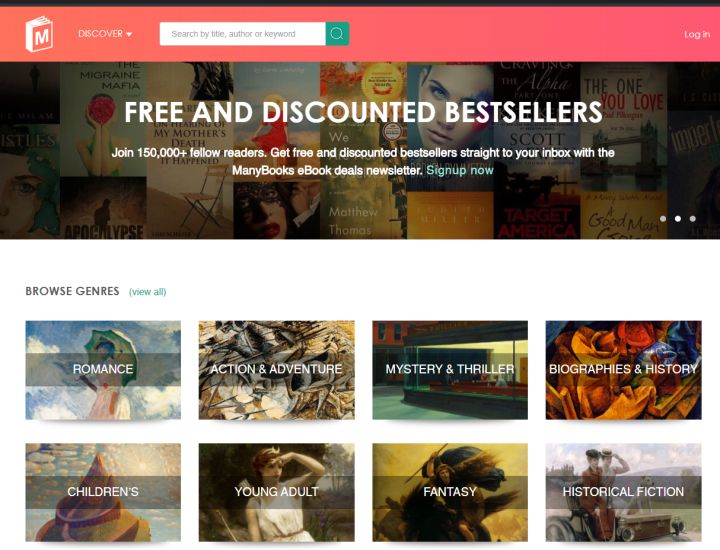Open the Romance genre tile

(103, 370)
